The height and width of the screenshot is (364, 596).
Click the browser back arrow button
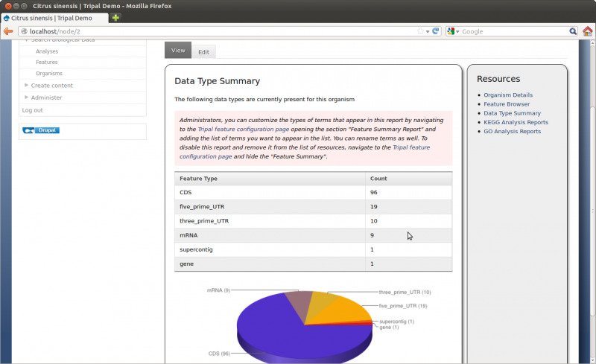point(8,31)
